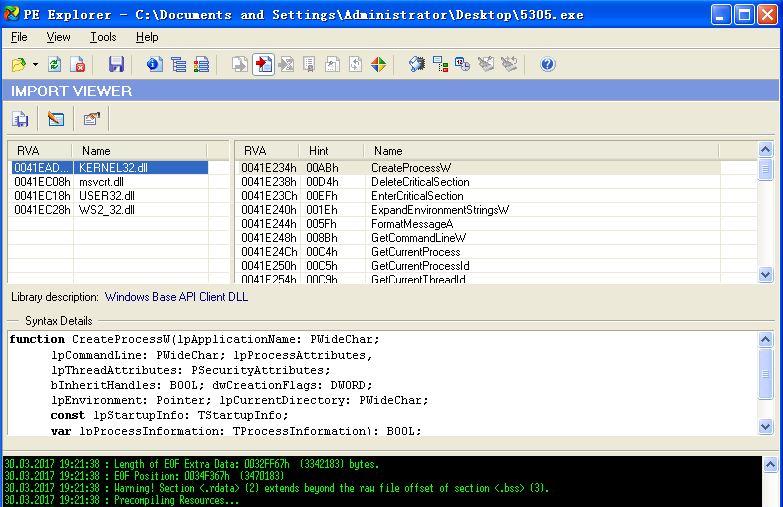Select WS2_32.dll in the library list

click(x=110, y=210)
